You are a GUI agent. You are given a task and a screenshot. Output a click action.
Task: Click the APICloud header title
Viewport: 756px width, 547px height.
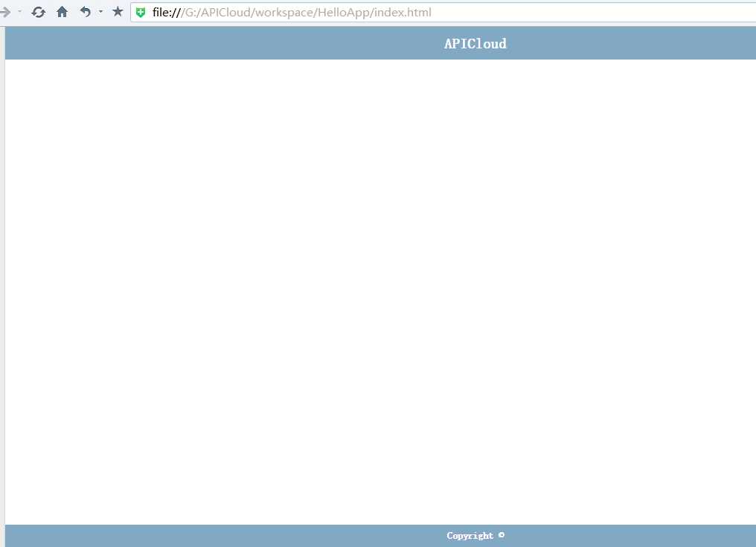point(475,44)
